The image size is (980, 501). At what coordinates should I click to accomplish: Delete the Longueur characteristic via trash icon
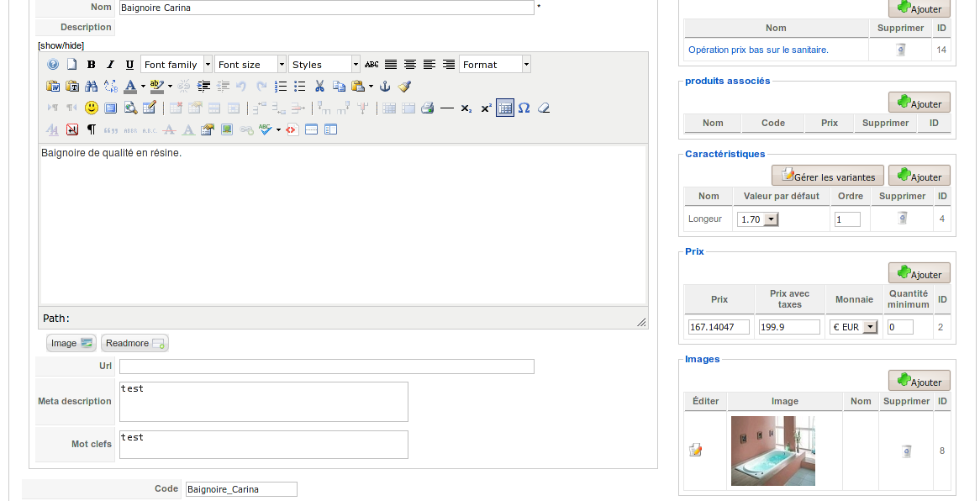point(902,219)
